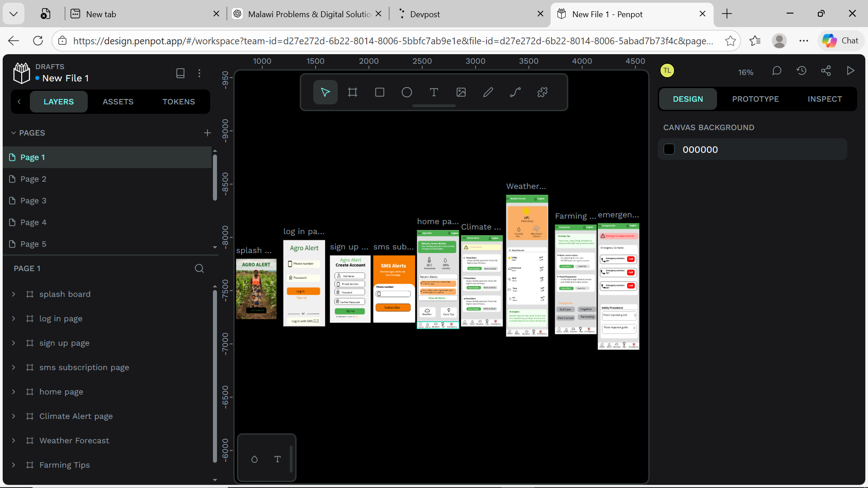Switch to the PROTOTYPE tab

[755, 99]
